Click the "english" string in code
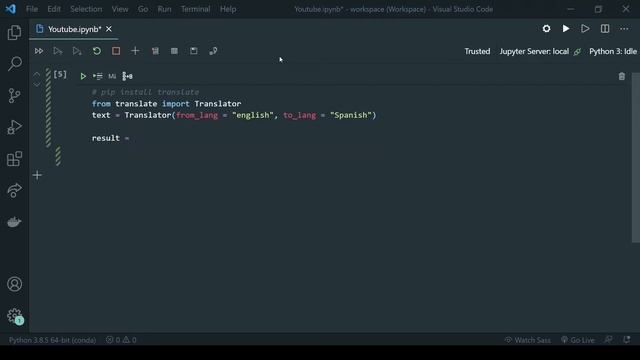This screenshot has width=640, height=360. coord(253,115)
